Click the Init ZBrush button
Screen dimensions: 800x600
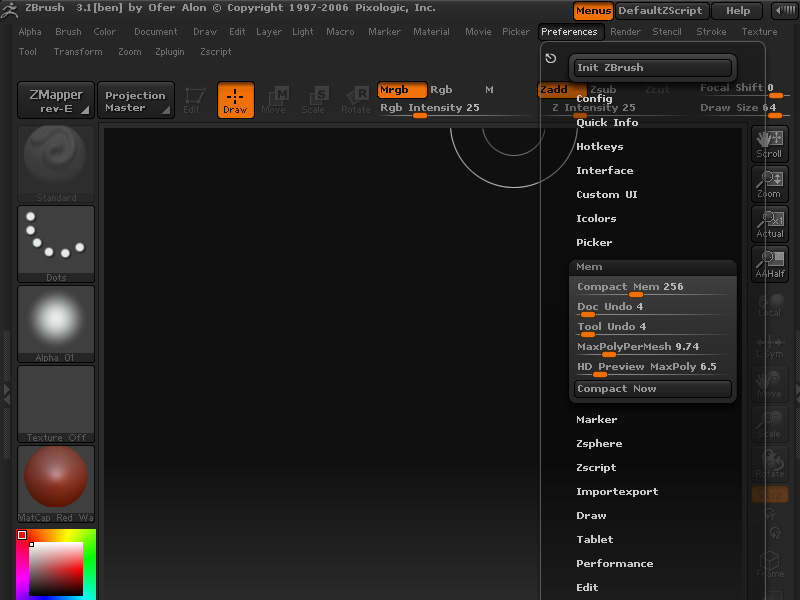coord(653,68)
